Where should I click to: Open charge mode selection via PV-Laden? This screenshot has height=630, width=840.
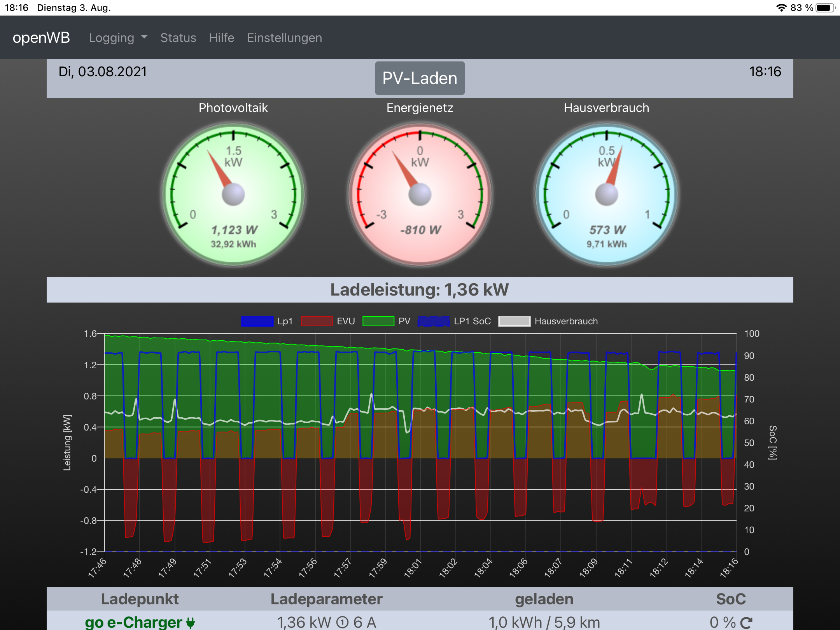(420, 78)
